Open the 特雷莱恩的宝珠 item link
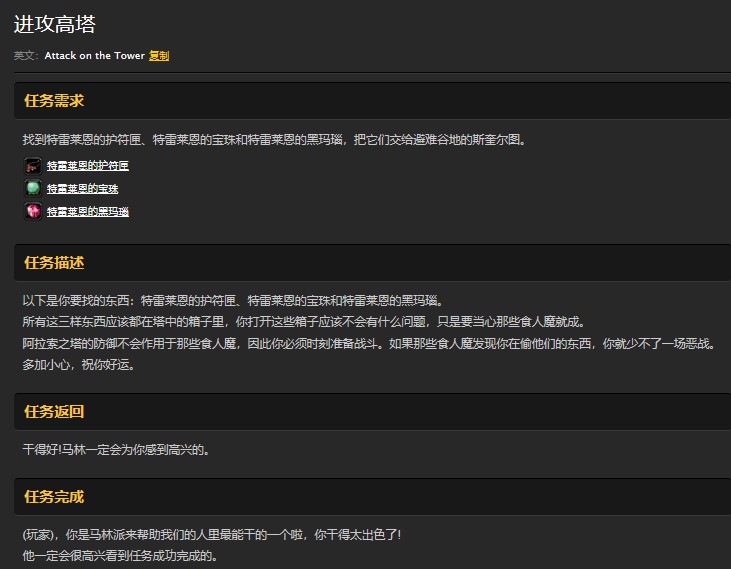 82,189
